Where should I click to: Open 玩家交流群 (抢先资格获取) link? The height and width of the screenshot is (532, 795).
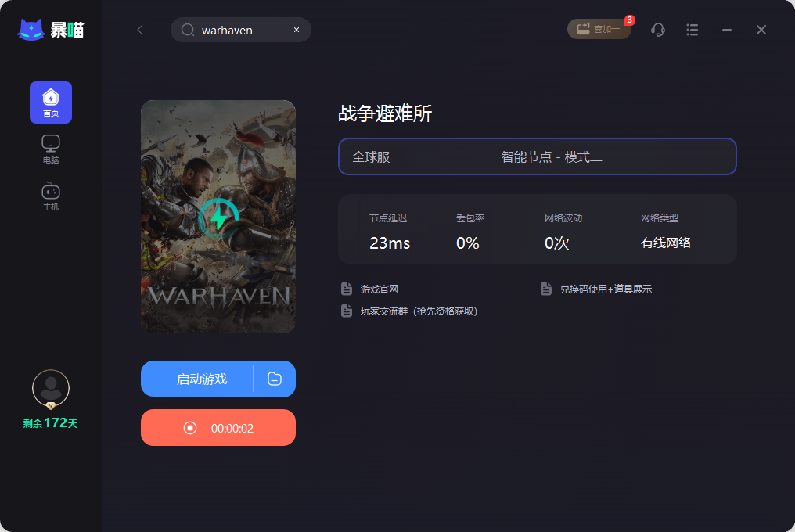(x=419, y=311)
